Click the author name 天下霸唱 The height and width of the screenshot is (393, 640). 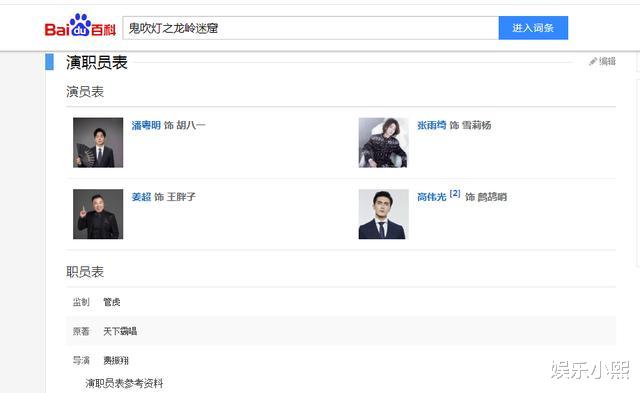pyautogui.click(x=120, y=331)
